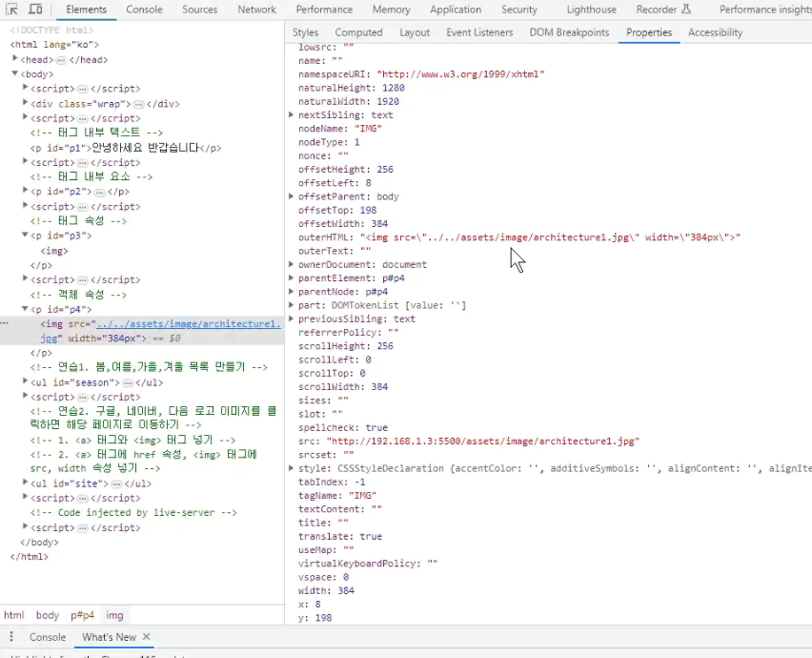Activate the inspect element picker icon

coord(11,10)
